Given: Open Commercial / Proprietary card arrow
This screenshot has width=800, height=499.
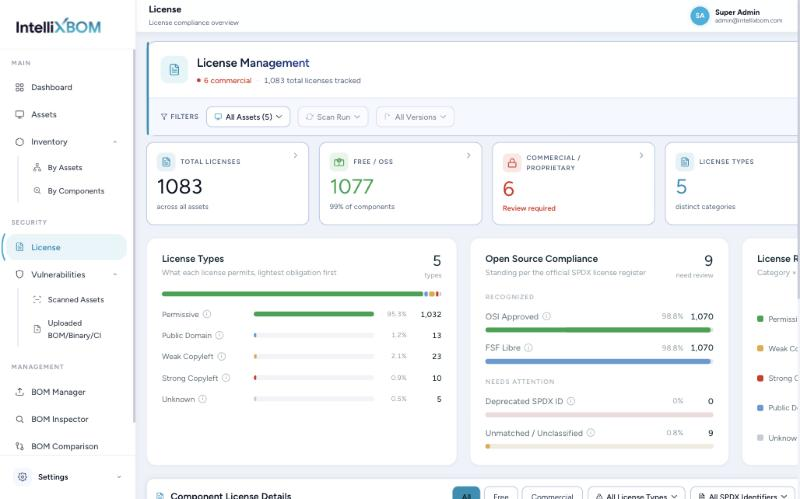Looking at the screenshot, I should pyautogui.click(x=641, y=155).
